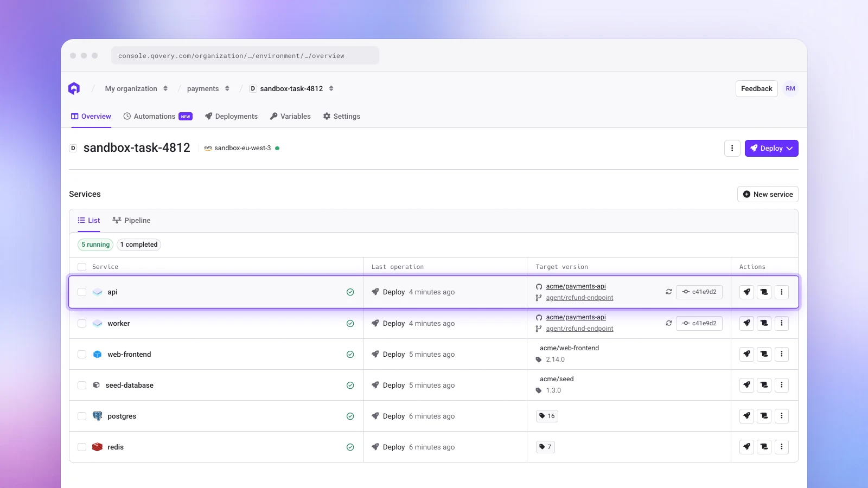Image resolution: width=868 pixels, height=488 pixels.
Task: Click auto-deploy sync icon in api row
Action: click(669, 292)
